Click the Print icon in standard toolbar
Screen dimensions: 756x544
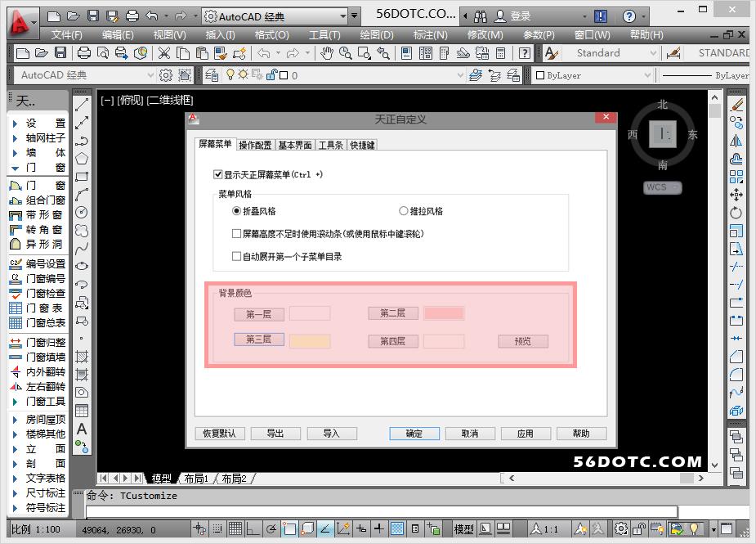tap(83, 53)
